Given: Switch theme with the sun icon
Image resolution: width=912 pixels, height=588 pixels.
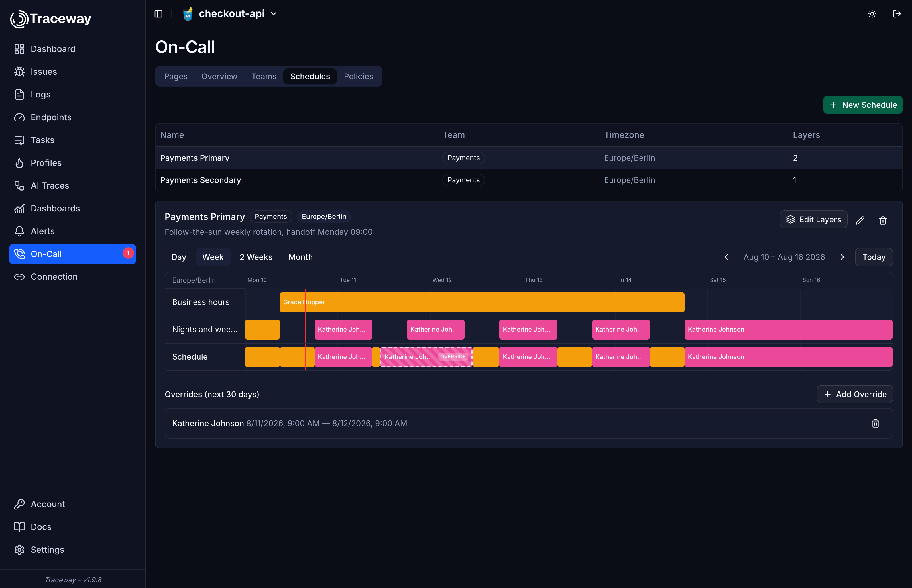Looking at the screenshot, I should (x=872, y=14).
